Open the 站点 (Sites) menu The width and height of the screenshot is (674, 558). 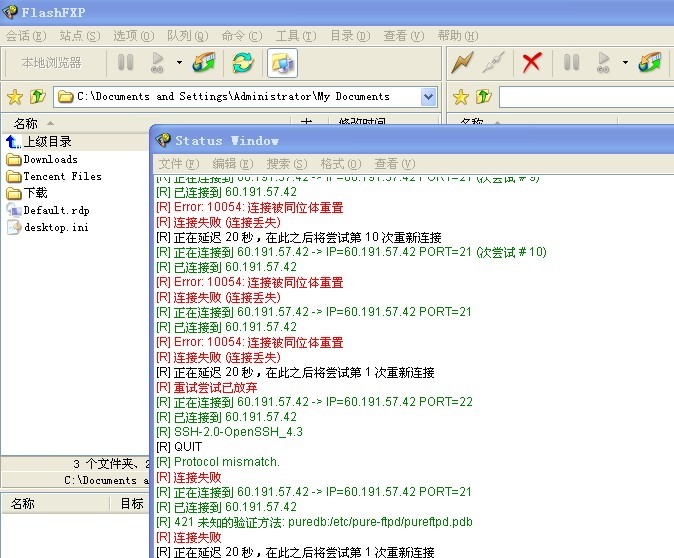tap(80, 36)
